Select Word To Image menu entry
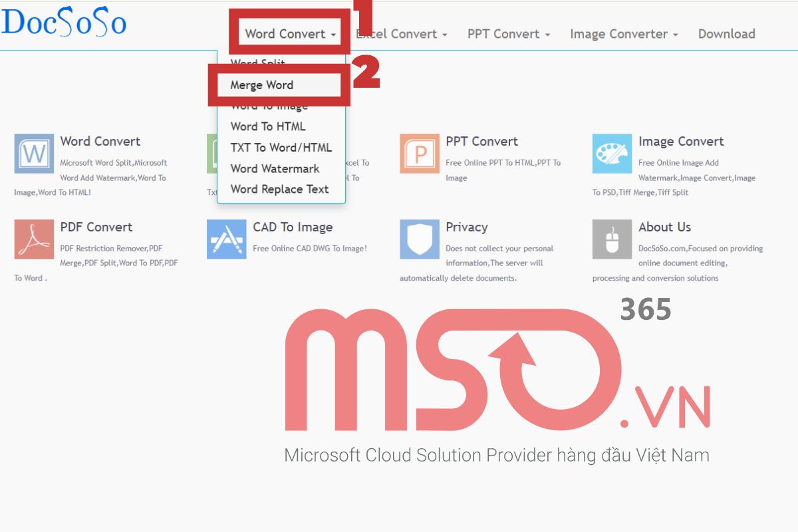The image size is (798, 532). (x=269, y=106)
